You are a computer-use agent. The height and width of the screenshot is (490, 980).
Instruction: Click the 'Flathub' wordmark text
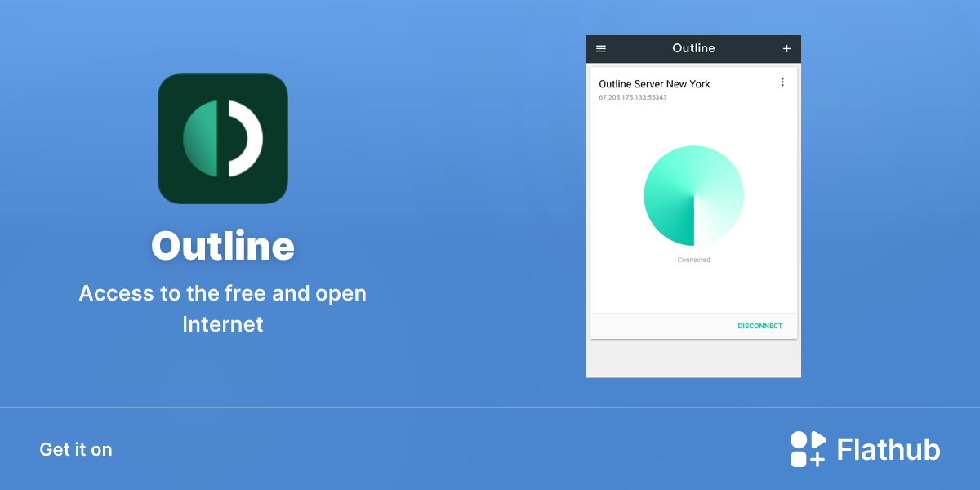889,449
